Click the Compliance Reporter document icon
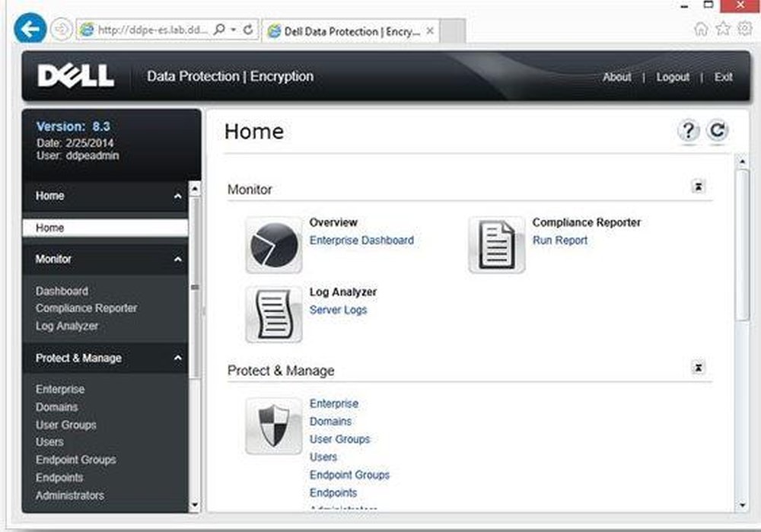Screen dimensions: 761x532 (496, 245)
